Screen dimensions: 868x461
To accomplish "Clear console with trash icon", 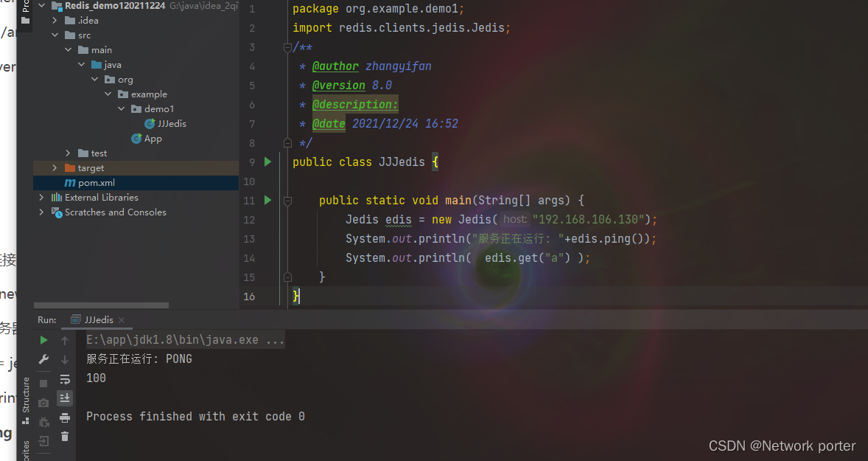I will [65, 437].
